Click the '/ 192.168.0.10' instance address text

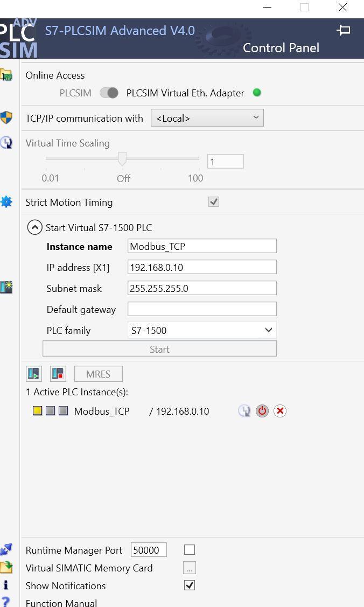click(179, 411)
